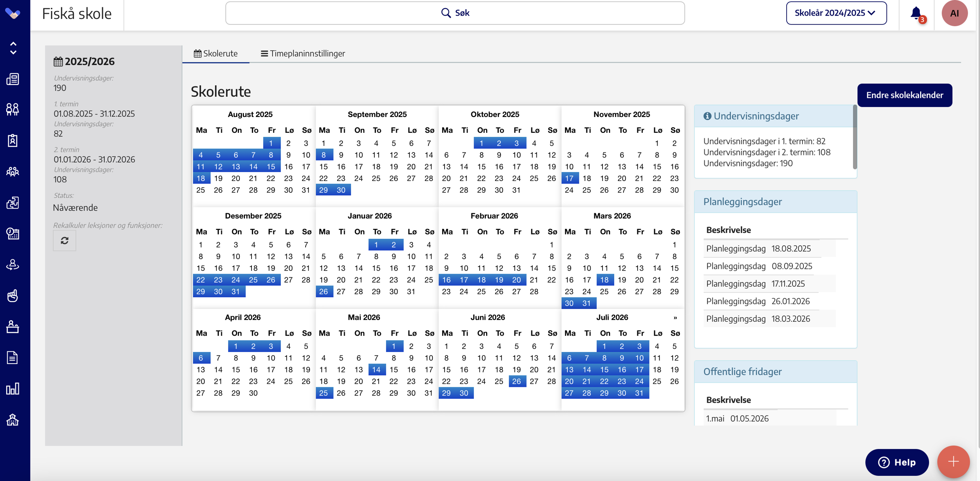Image resolution: width=980 pixels, height=481 pixels.
Task: Click the Fiskå skole title
Action: [x=77, y=14]
